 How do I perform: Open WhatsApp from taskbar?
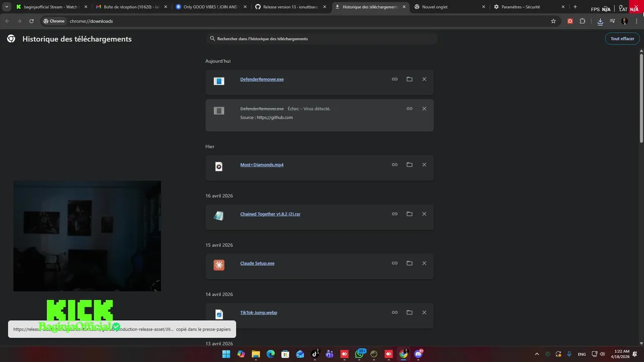point(359,354)
